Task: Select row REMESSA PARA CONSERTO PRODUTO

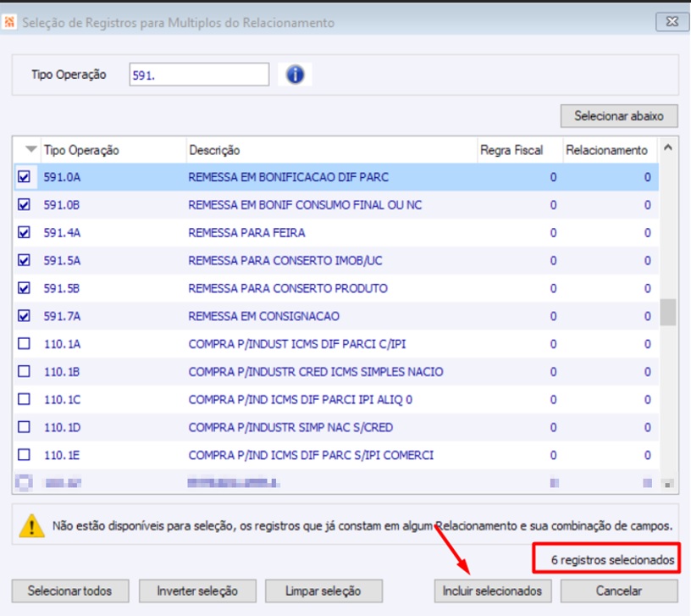Action: tap(336, 288)
